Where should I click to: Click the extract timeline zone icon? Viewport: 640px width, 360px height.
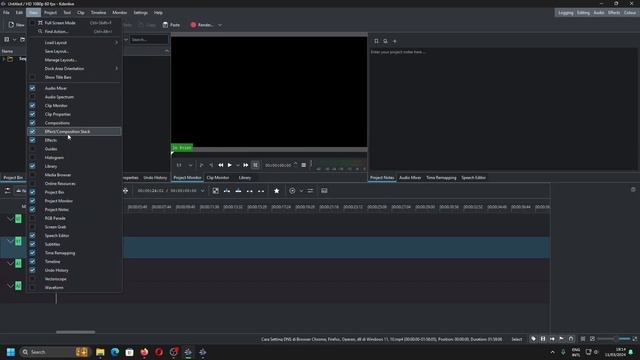click(x=250, y=191)
